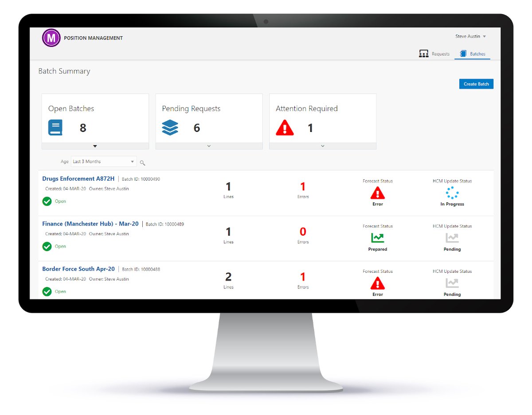Click Lines count for Border Force batch
The image size is (532, 415).
(x=228, y=277)
